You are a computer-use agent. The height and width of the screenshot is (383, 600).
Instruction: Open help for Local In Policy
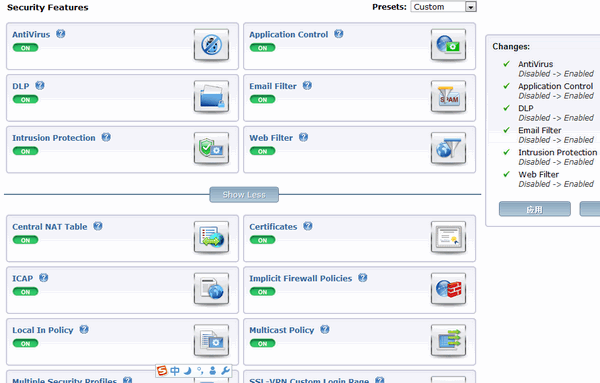[x=84, y=329]
